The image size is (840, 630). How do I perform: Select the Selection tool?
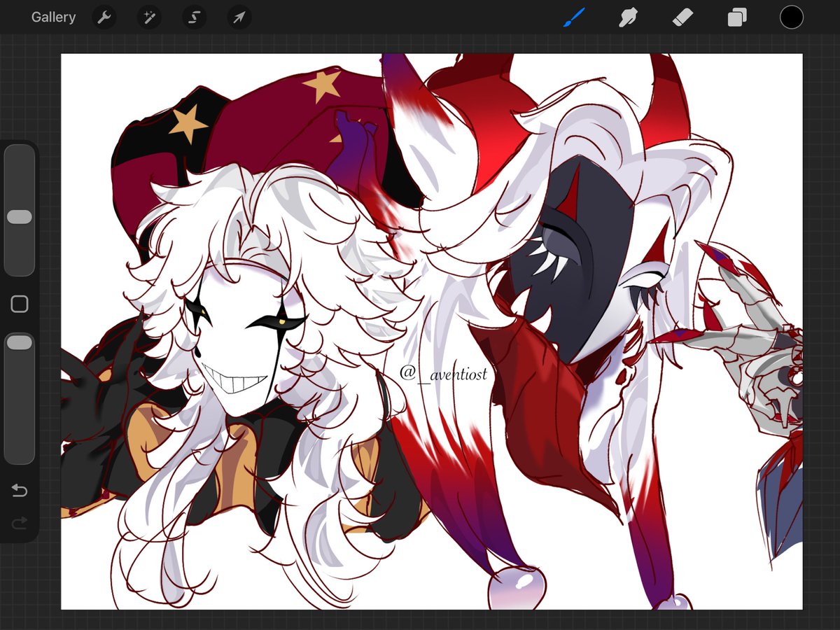(x=194, y=17)
